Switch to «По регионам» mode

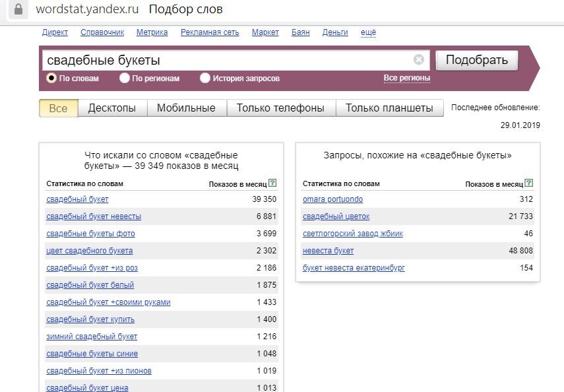pyautogui.click(x=124, y=78)
